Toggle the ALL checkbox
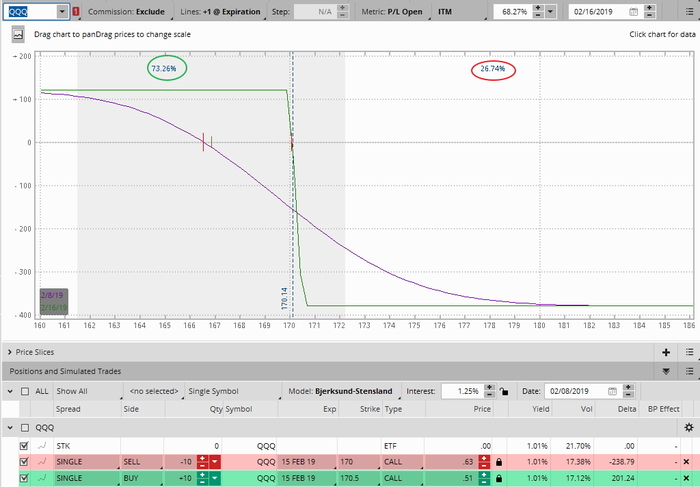This screenshot has width=700, height=487. tap(25, 391)
